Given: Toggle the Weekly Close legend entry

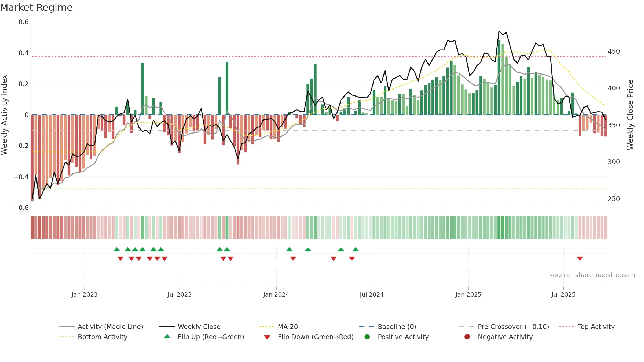Looking at the screenshot, I should pos(190,327).
